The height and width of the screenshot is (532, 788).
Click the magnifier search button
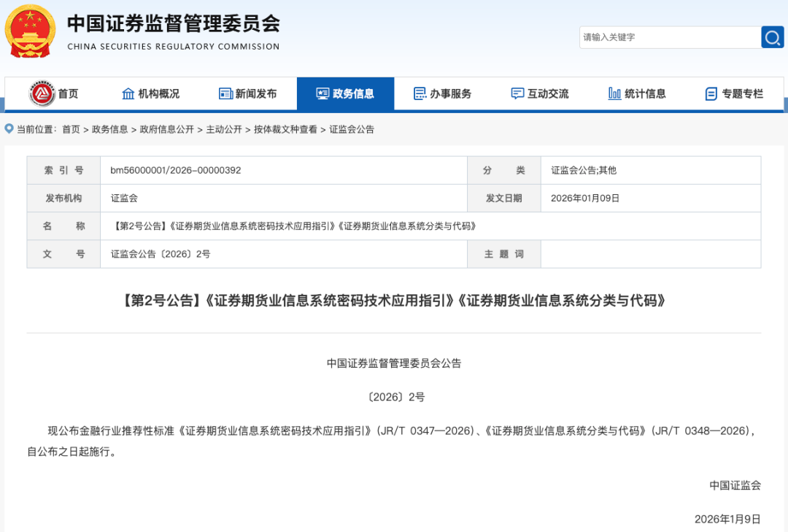772,37
